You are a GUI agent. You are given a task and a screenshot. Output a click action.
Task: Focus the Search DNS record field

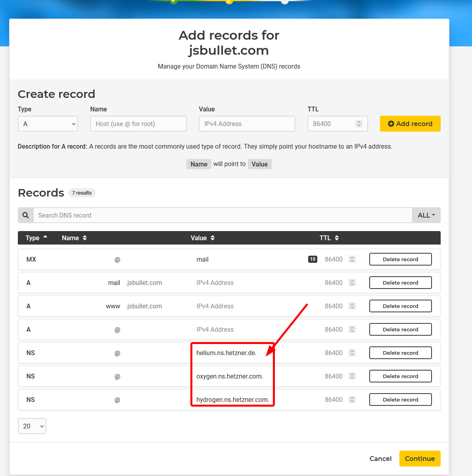pyautogui.click(x=222, y=215)
